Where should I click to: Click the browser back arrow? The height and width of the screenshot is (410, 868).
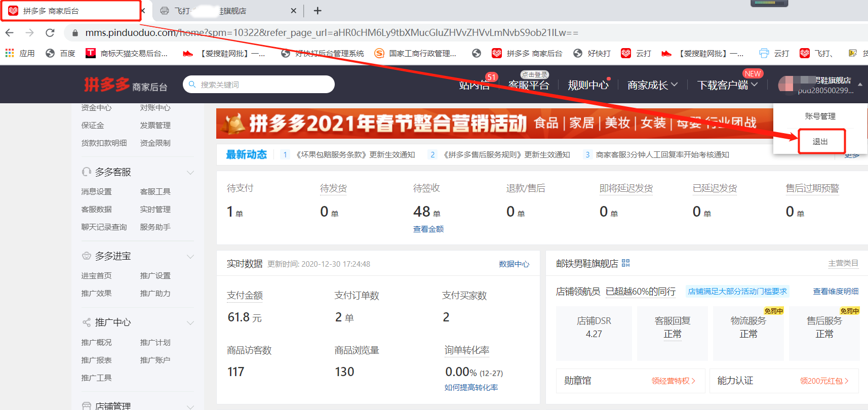[x=10, y=33]
